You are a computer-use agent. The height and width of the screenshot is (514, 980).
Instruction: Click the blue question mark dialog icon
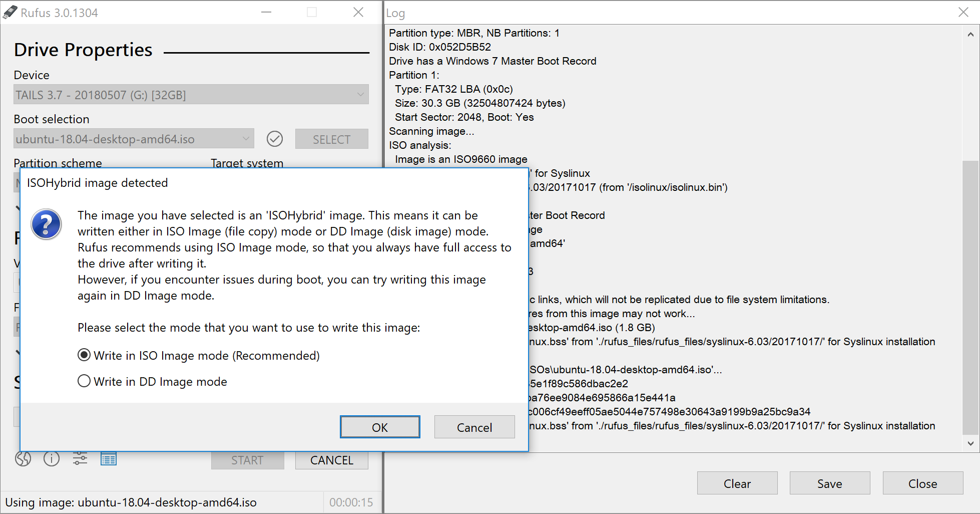pyautogui.click(x=46, y=224)
